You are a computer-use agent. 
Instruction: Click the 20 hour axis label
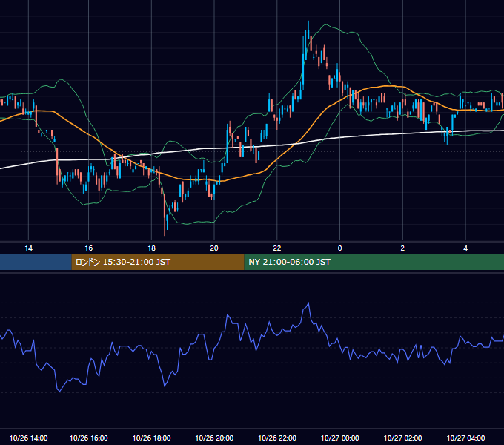click(x=214, y=248)
